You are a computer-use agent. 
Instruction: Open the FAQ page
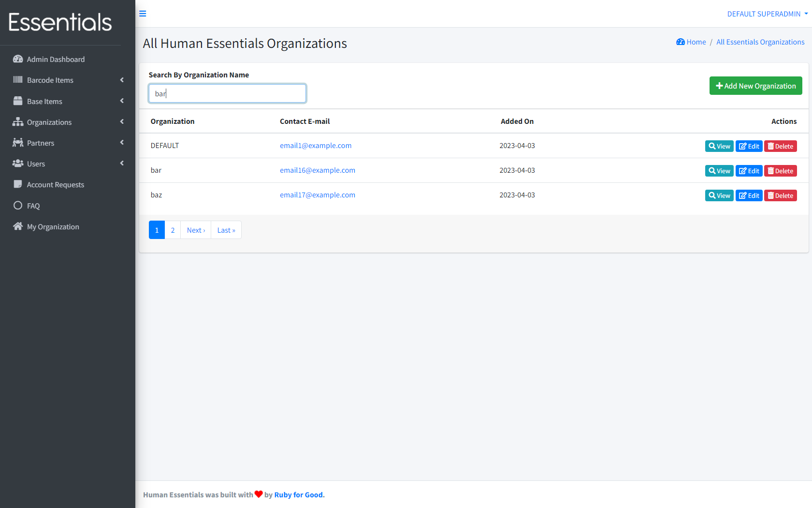tap(68, 205)
